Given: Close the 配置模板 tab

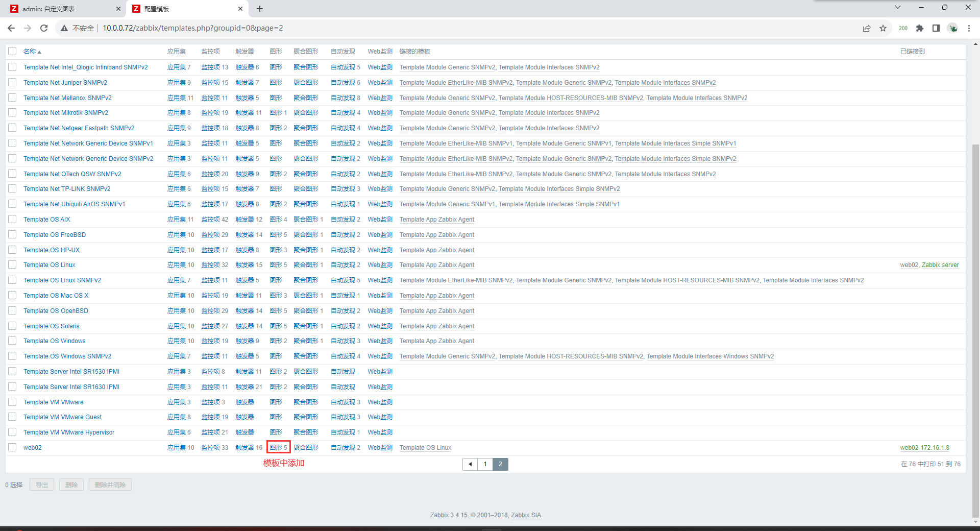Looking at the screenshot, I should click(x=240, y=9).
